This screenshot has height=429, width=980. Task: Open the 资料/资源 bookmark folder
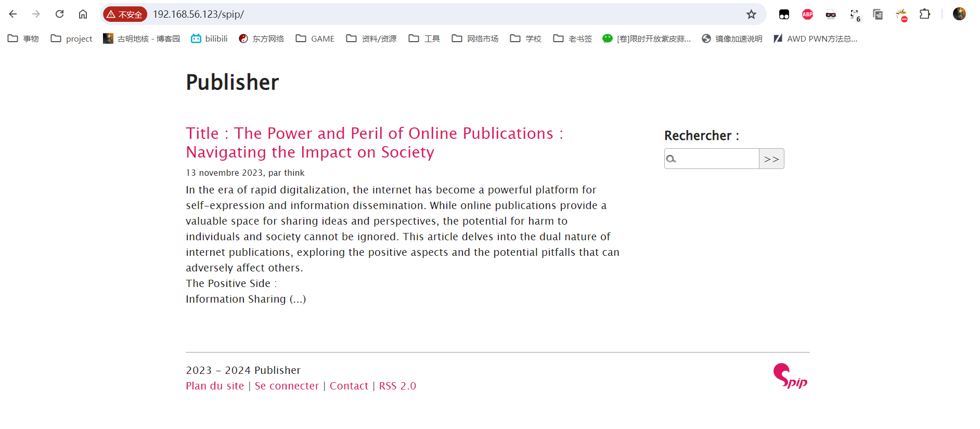tap(371, 38)
